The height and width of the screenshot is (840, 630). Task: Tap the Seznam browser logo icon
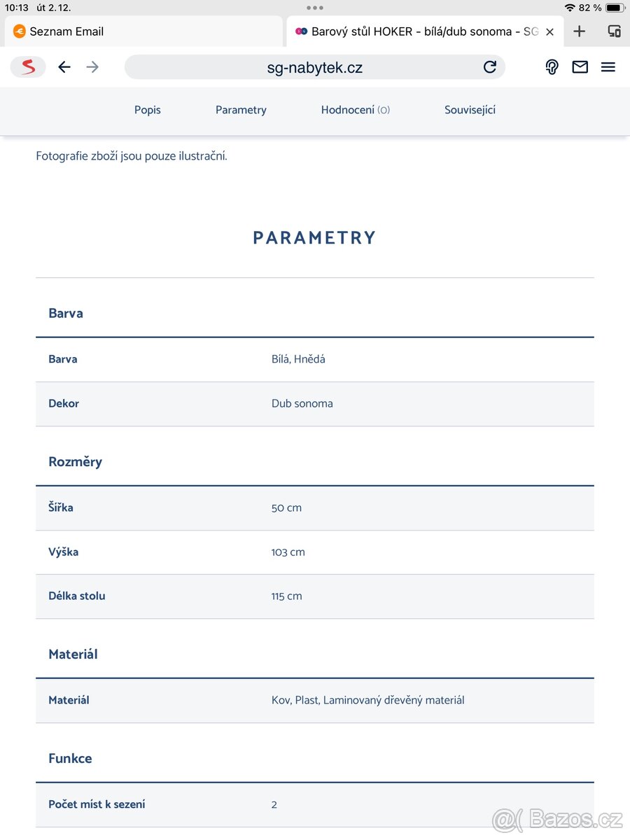(x=28, y=67)
